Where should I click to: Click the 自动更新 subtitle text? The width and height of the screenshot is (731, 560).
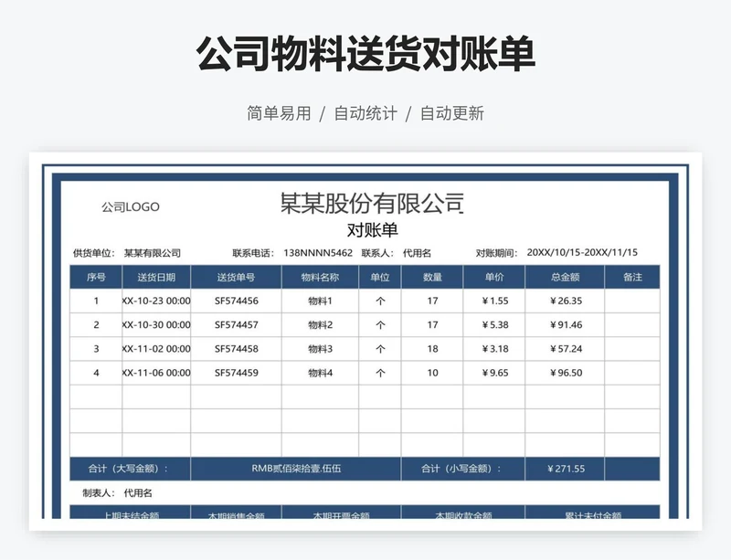tap(452, 113)
